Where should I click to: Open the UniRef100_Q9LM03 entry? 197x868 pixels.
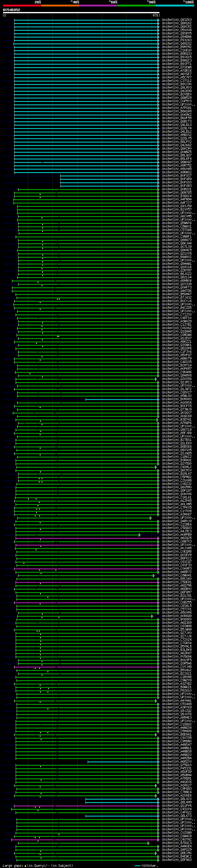click(x=177, y=88)
